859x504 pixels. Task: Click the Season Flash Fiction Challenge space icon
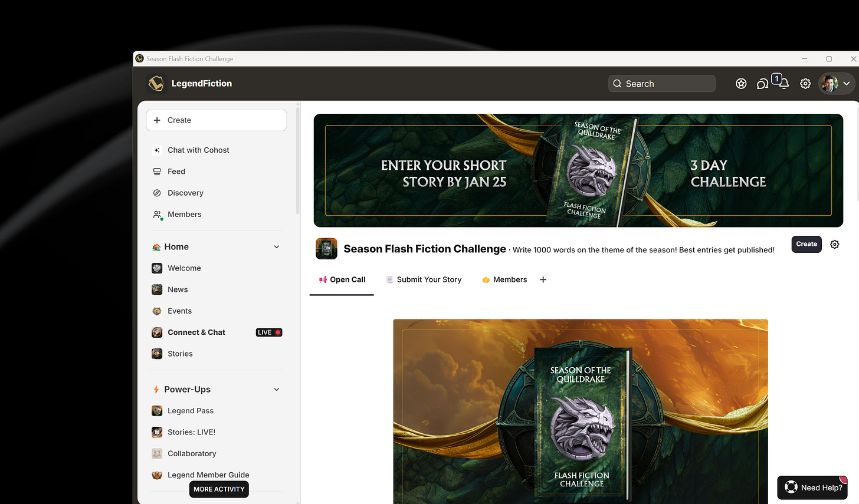[x=326, y=249]
